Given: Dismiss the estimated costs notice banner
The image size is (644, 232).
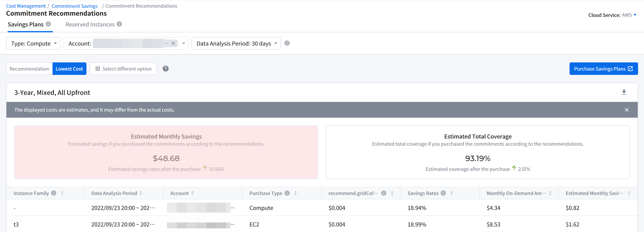Looking at the screenshot, I should (627, 110).
